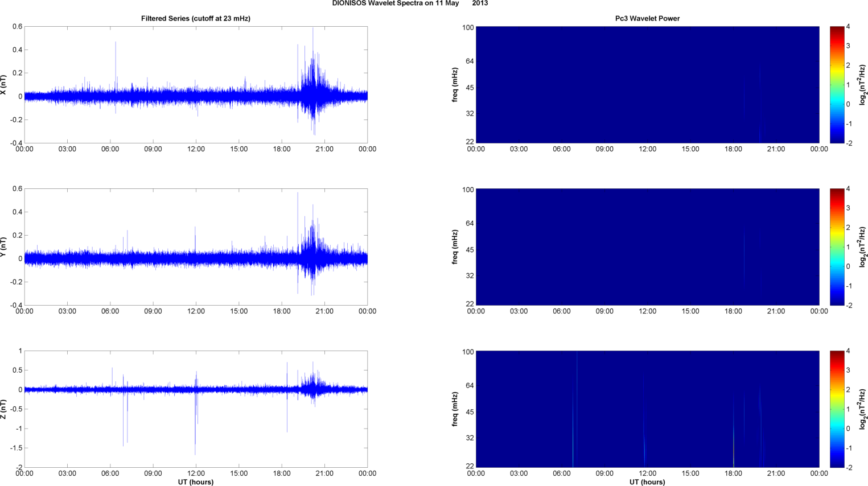Click the log2(nT²/Hz) label of middle colorbar
The width and height of the screenshot is (868, 486).
[863, 247]
